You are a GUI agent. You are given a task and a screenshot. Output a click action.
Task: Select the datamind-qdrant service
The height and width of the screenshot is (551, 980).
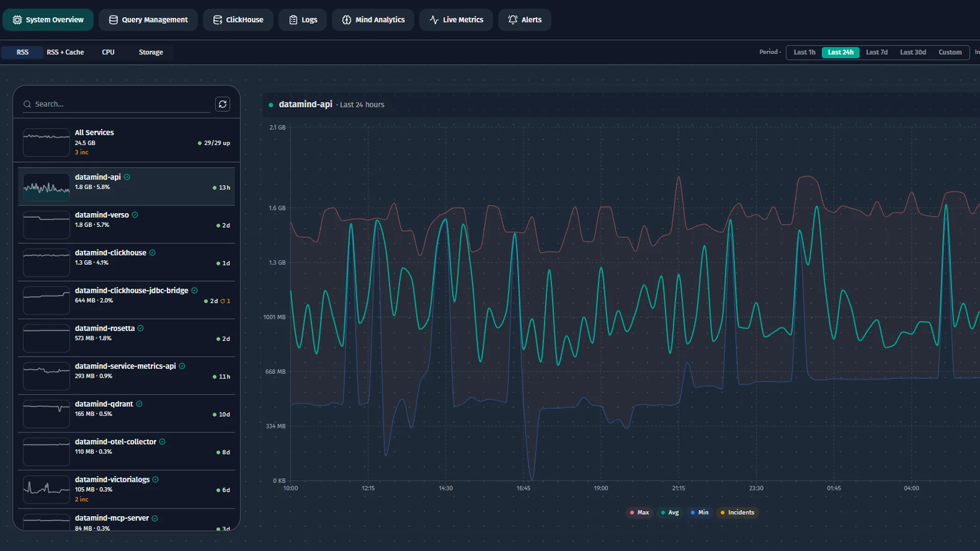coord(127,413)
